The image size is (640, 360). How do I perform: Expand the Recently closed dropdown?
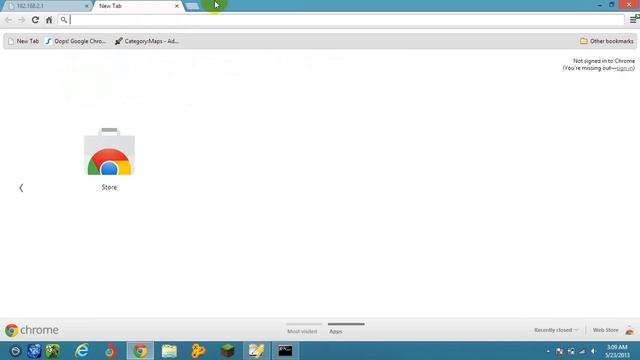556,330
